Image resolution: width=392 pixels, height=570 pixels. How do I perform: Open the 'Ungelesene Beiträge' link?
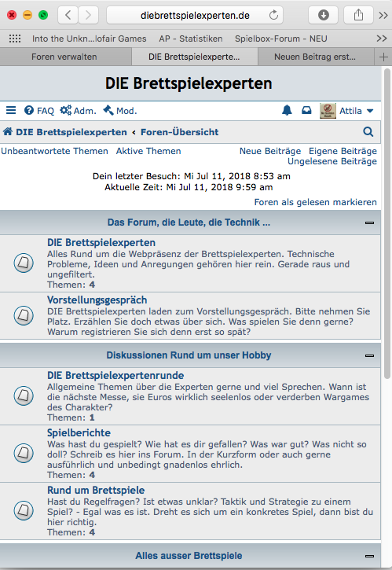point(332,161)
